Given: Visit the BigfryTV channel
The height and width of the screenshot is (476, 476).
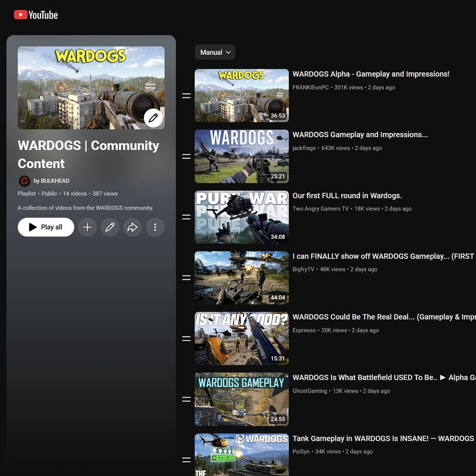Looking at the screenshot, I should pos(303,270).
